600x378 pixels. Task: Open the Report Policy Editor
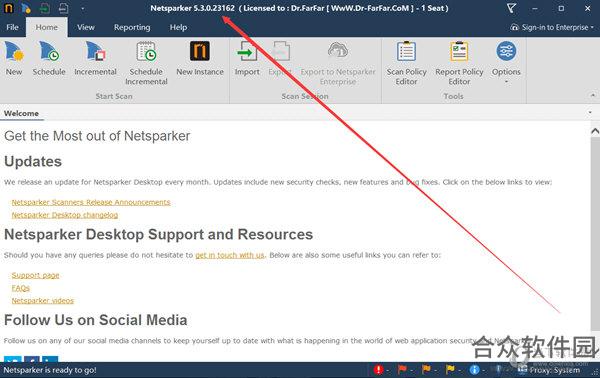click(459, 64)
